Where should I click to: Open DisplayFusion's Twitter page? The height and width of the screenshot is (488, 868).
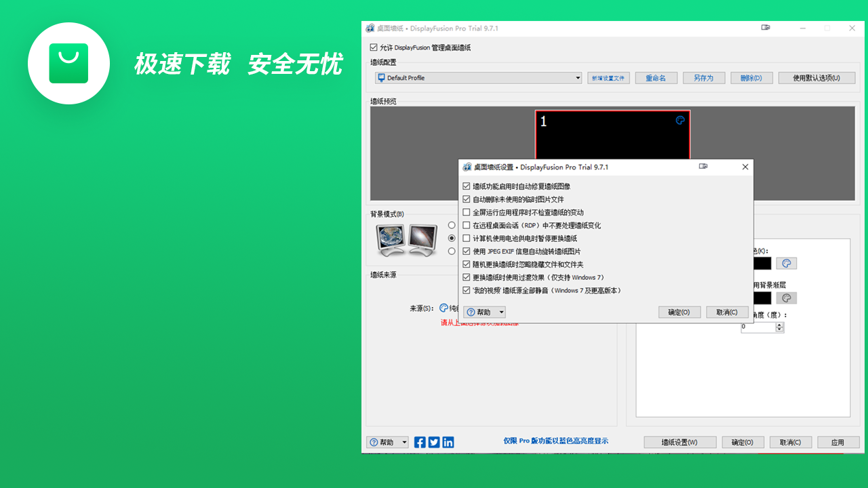(x=433, y=442)
